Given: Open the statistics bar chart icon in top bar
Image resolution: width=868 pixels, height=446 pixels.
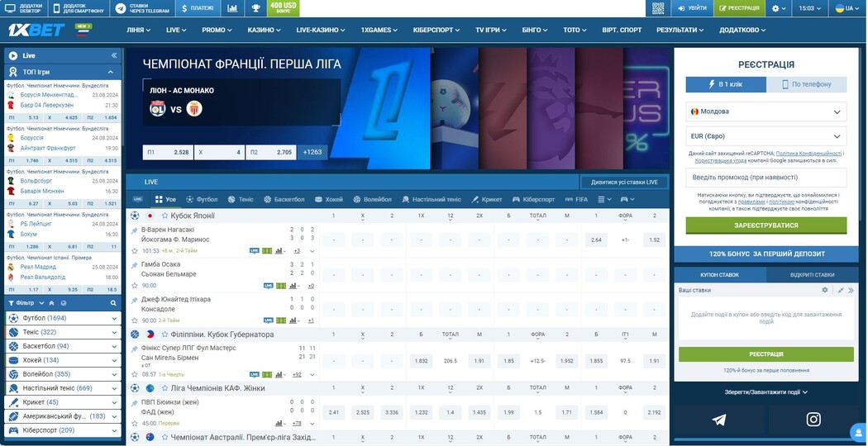Looking at the screenshot, I should [x=232, y=8].
